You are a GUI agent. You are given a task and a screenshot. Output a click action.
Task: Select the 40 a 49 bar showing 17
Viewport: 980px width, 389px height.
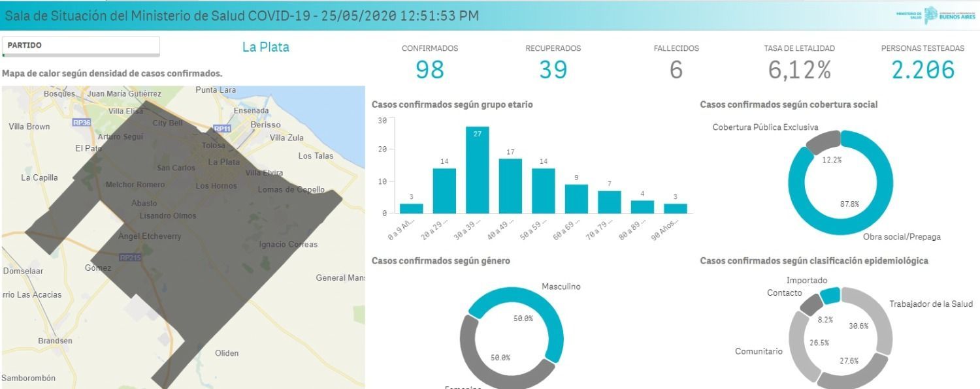coord(510,186)
